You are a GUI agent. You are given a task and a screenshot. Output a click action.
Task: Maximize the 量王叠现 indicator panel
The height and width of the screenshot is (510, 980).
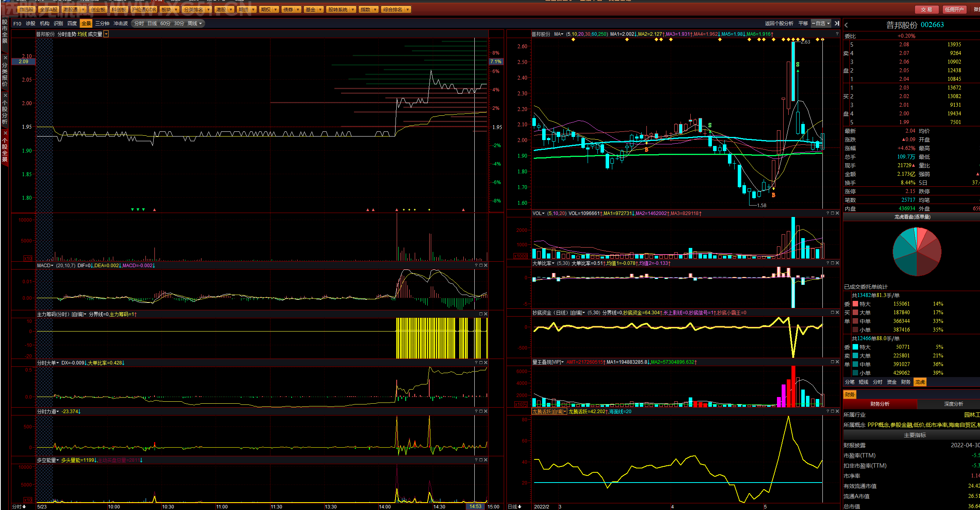pos(833,362)
